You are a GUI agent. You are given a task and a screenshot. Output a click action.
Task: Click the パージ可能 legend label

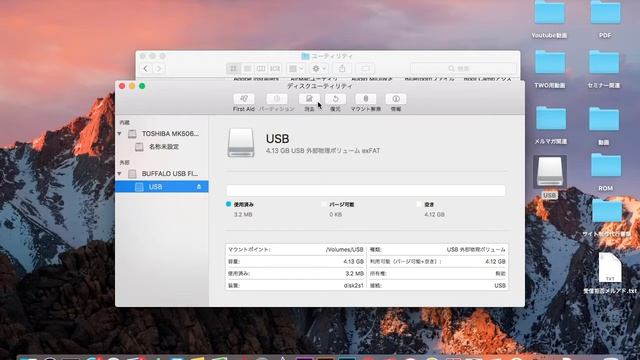pyautogui.click(x=342, y=204)
